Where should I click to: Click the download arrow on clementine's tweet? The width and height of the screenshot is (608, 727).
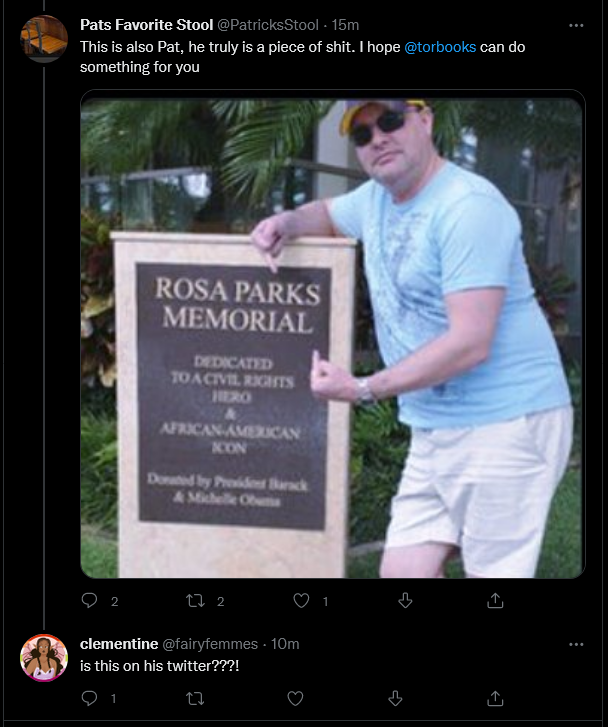(x=395, y=698)
